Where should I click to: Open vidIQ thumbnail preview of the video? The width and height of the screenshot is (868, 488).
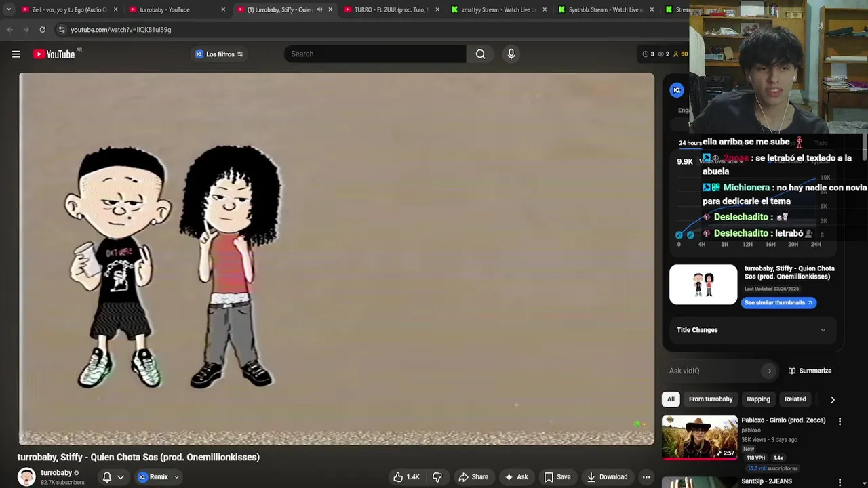tap(703, 285)
